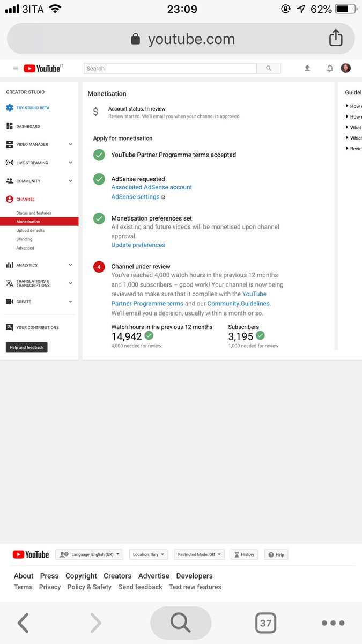Click Send feedback footer link
This screenshot has width=362, height=644.
(141, 587)
